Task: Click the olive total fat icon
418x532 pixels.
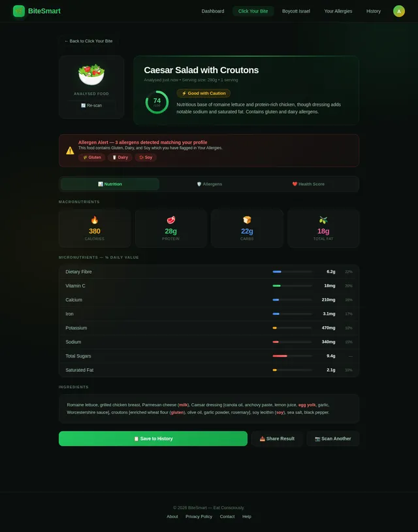Action: 323,220
